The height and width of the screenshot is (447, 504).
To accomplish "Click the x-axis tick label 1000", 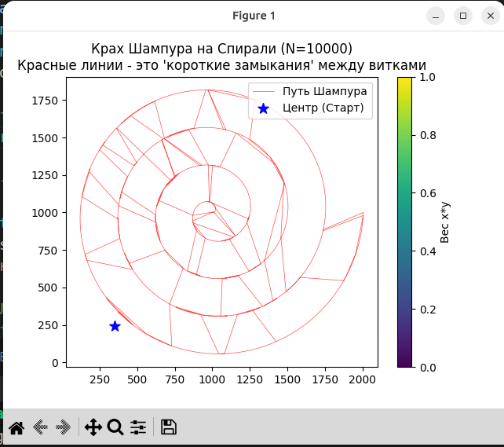I will (212, 379).
